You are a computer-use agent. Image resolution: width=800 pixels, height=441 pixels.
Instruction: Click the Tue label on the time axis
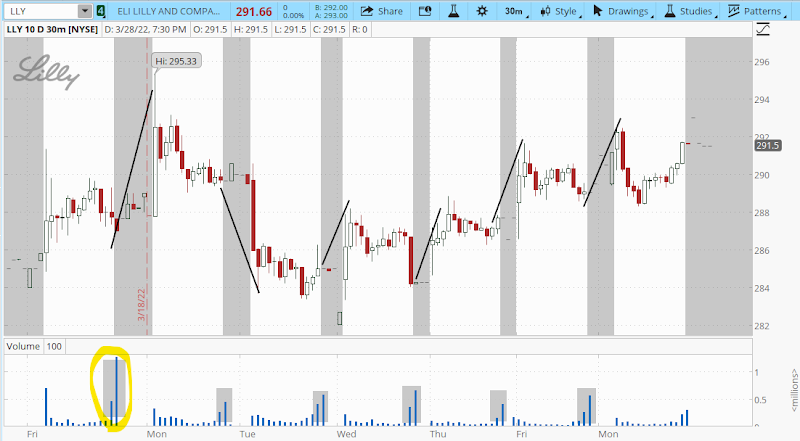[x=247, y=434]
